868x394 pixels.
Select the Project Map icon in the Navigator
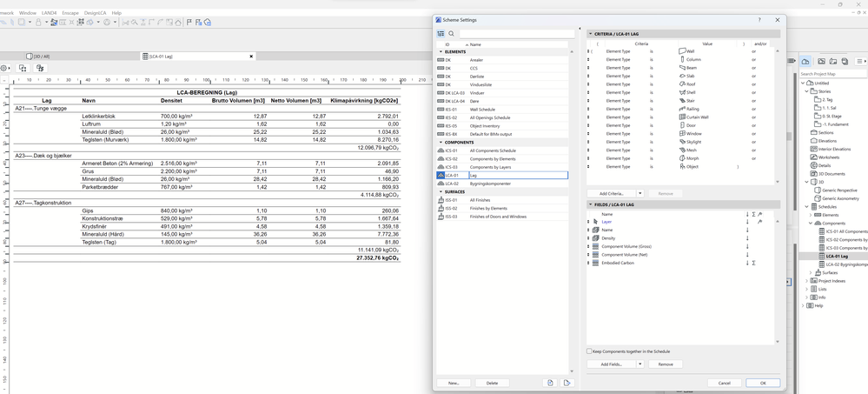pyautogui.click(x=806, y=62)
